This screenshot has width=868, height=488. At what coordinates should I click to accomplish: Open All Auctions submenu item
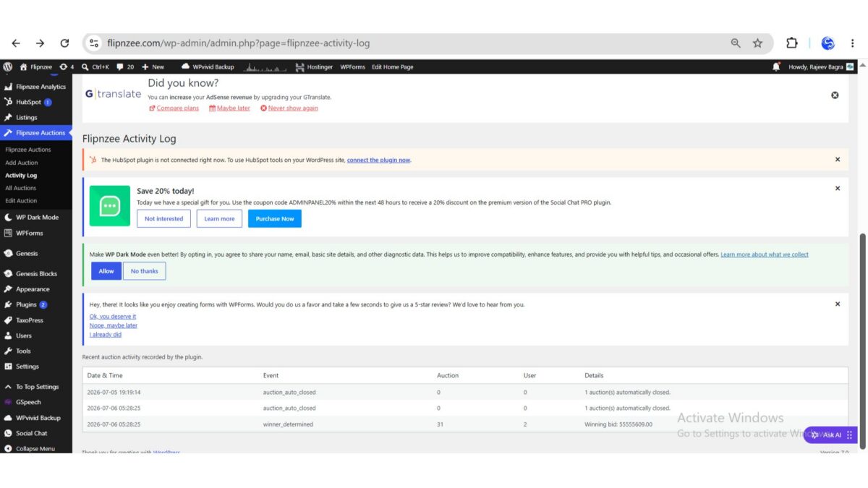tap(20, 188)
